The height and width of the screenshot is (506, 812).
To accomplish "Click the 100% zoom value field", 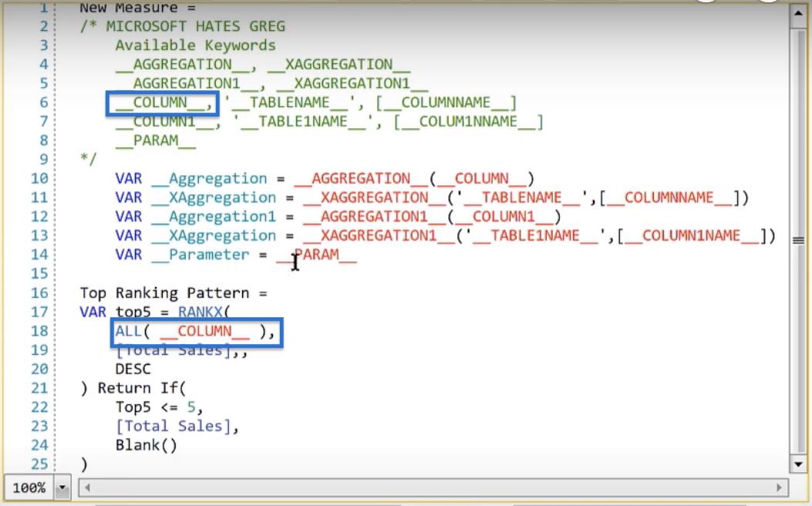I will [x=29, y=487].
